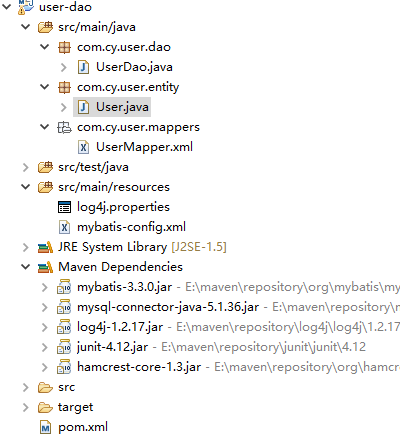This screenshot has height=434, width=401.
Task: Click the JRE System Library icon
Action: (45, 247)
